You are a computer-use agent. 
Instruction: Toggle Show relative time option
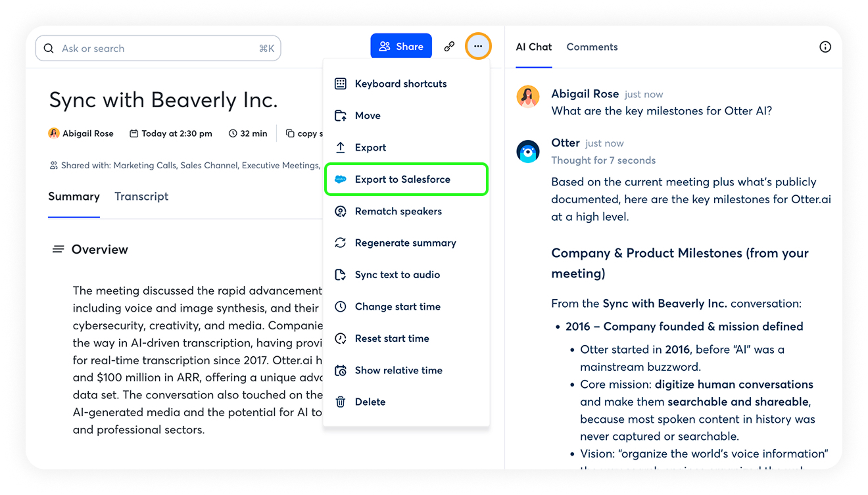(x=398, y=371)
